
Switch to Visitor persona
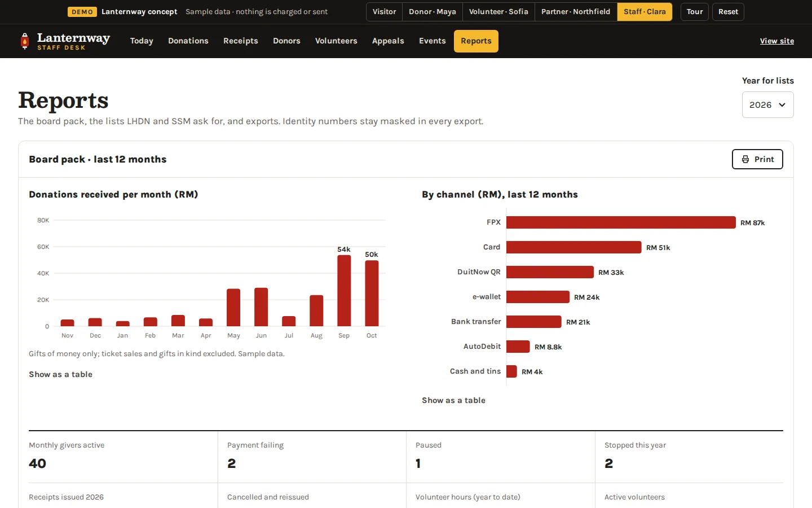[384, 12]
